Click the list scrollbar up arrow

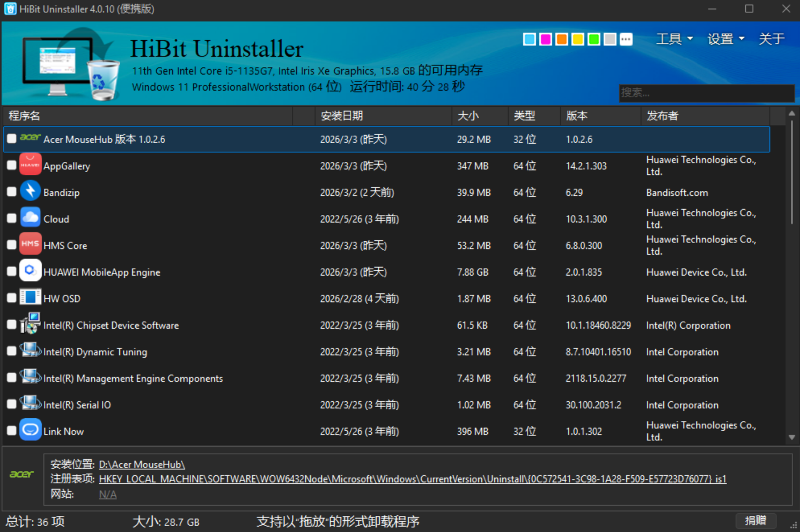[791, 113]
